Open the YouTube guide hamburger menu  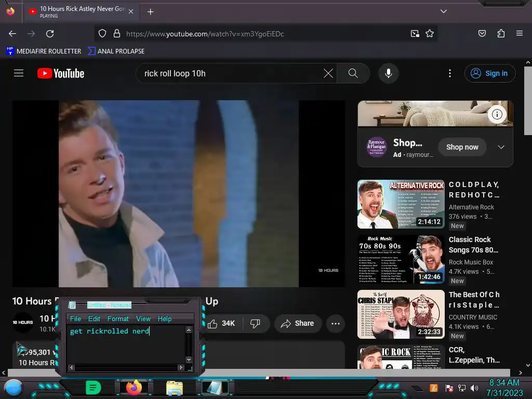[19, 73]
